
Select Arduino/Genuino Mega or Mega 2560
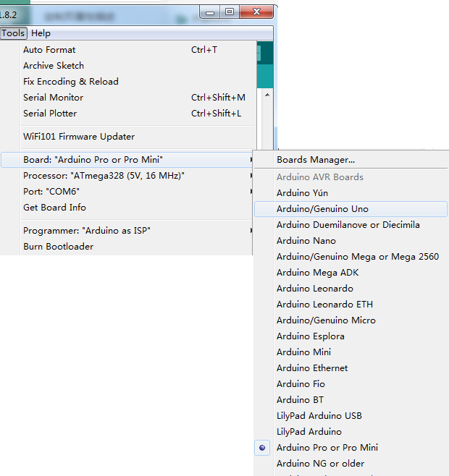[x=351, y=257]
